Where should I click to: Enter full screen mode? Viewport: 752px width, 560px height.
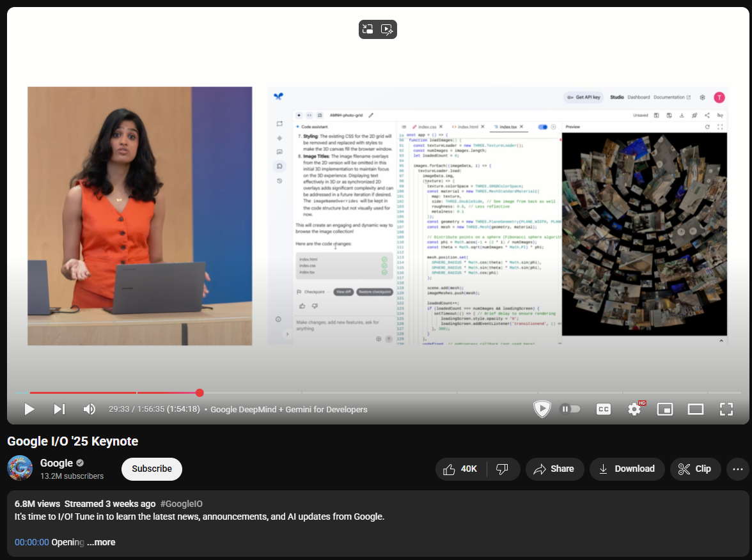pyautogui.click(x=726, y=409)
